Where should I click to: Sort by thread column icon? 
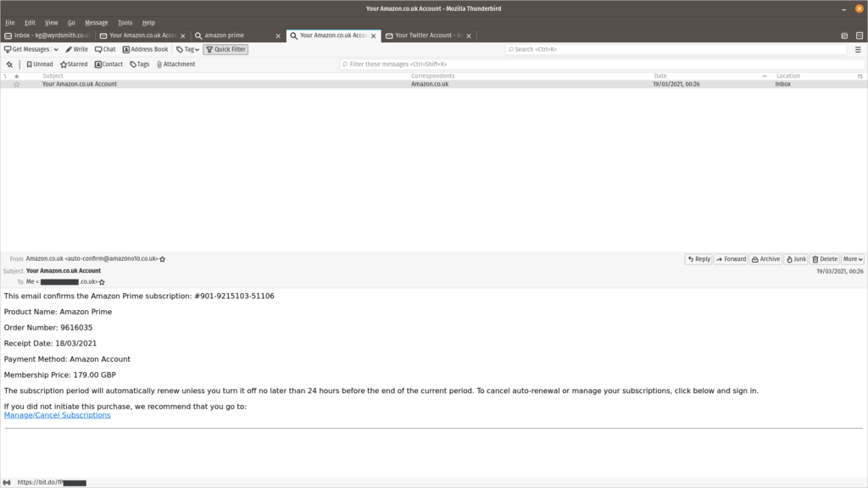[x=5, y=75]
